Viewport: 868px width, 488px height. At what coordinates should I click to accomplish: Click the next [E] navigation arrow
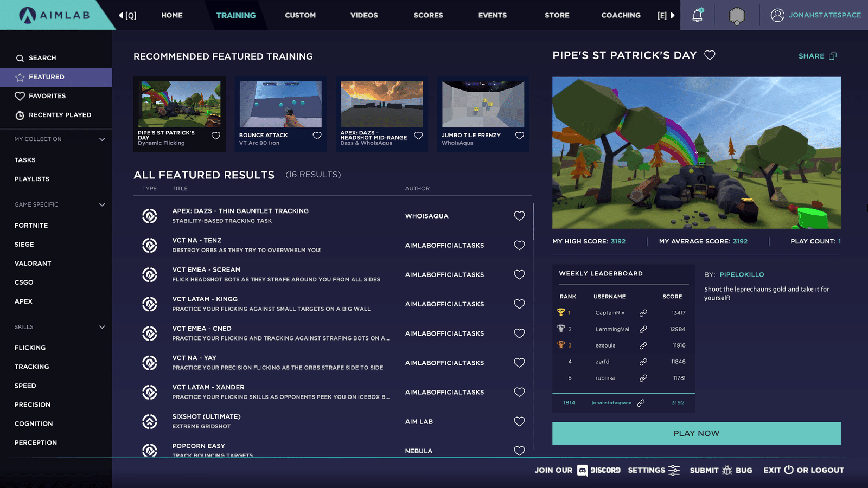coord(673,15)
